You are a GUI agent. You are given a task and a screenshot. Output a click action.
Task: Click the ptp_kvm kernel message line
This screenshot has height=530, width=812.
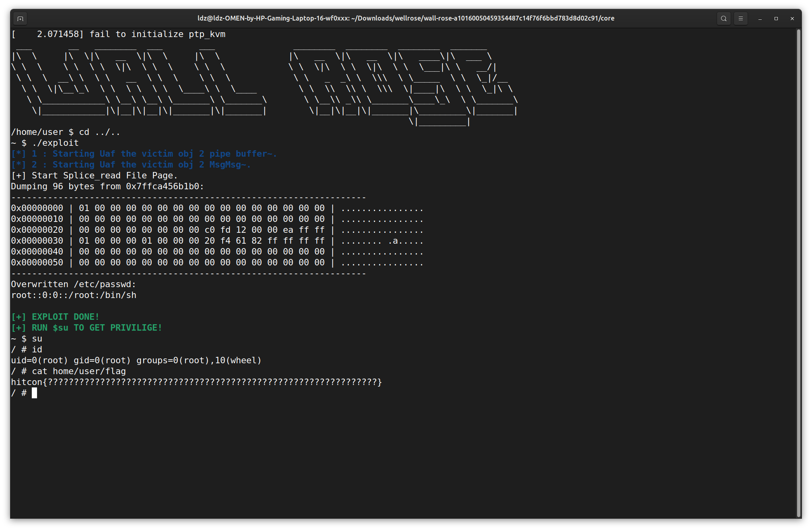119,34
